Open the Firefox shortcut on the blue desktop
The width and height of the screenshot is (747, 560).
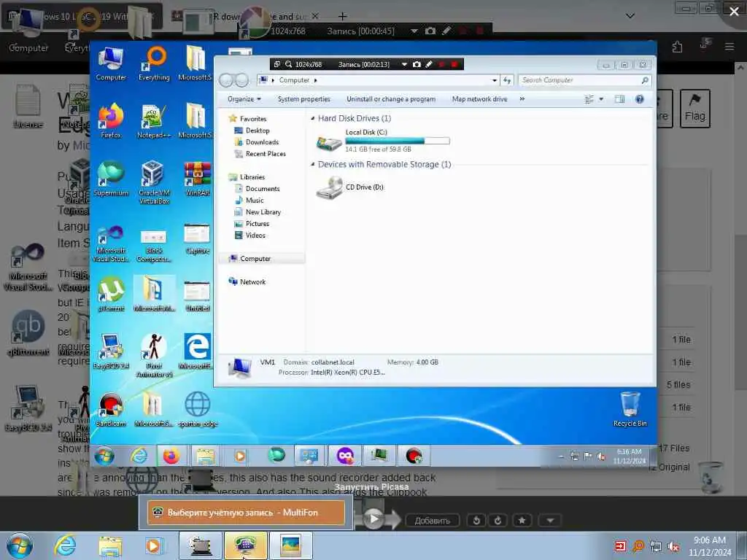(111, 121)
